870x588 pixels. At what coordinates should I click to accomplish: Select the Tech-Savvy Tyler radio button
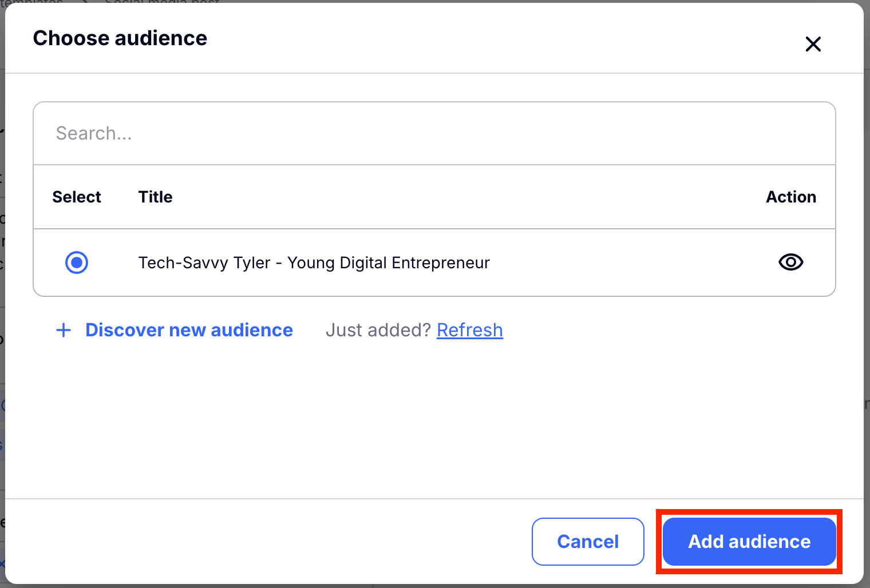[x=77, y=263]
